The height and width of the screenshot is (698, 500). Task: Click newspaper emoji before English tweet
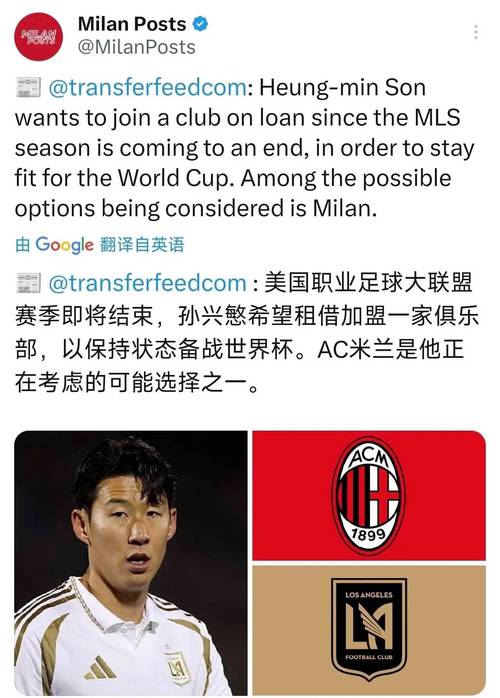tap(28, 87)
